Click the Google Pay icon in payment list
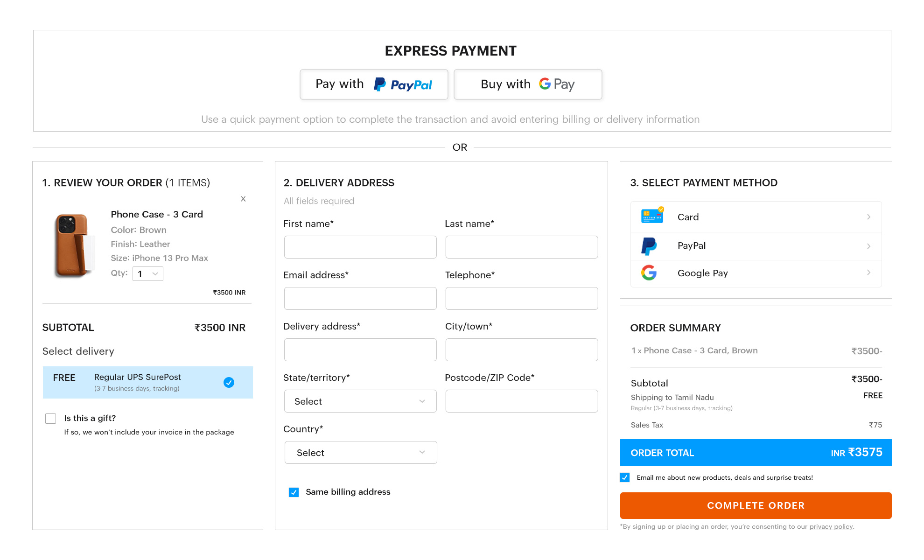The height and width of the screenshot is (560, 924). point(650,273)
